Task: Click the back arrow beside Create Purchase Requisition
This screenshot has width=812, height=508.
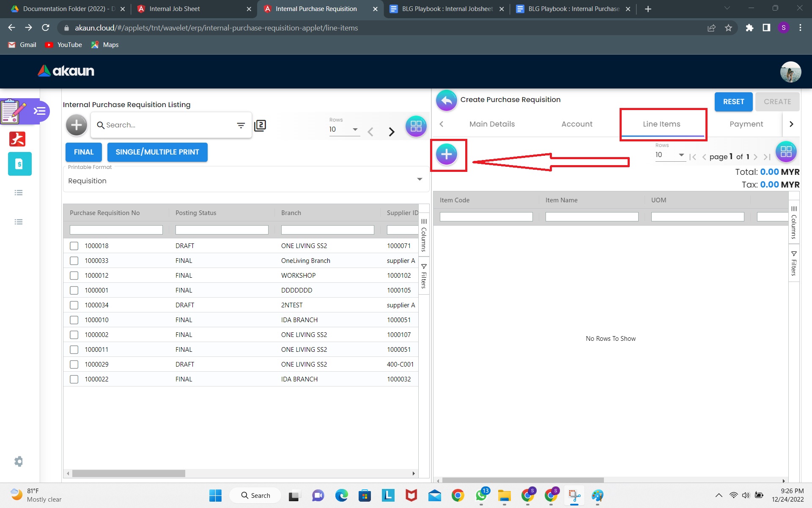Action: pyautogui.click(x=446, y=101)
